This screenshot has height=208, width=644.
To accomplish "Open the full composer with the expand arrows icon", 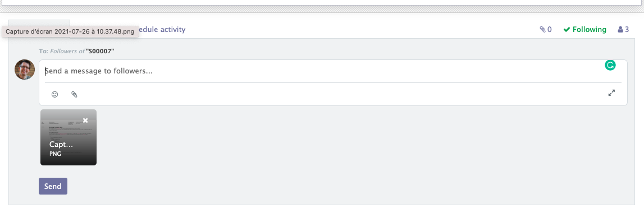I will [611, 93].
